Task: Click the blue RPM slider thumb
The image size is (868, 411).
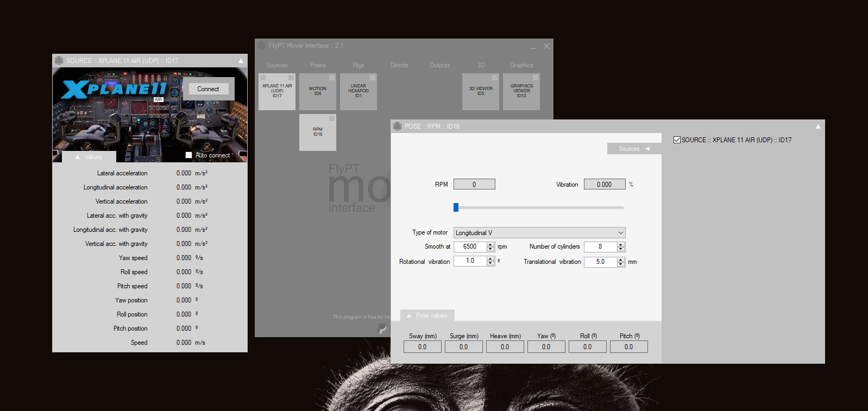Action: (x=456, y=207)
